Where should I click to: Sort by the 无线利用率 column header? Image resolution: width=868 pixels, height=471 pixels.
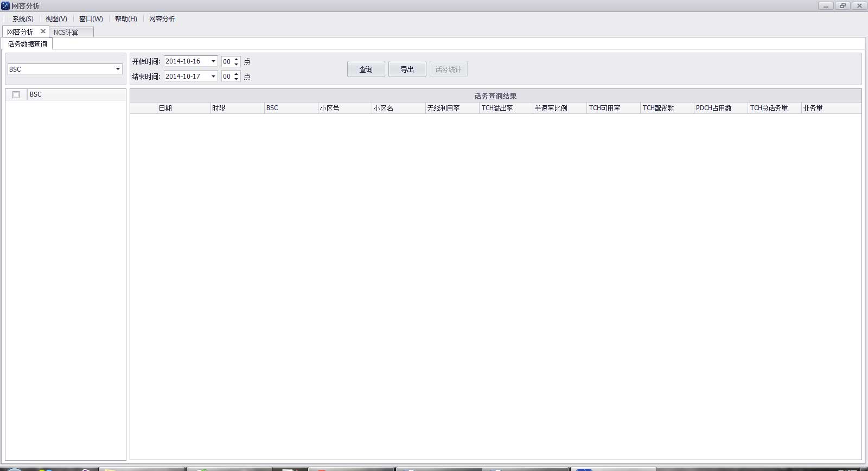(443, 108)
